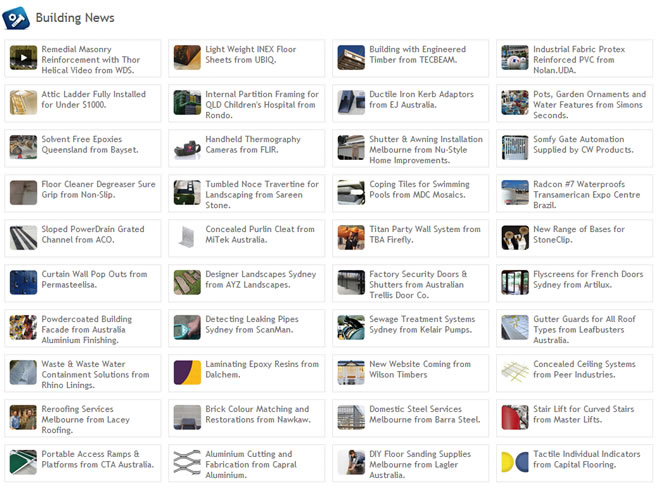Read Coping Tiles for Swimming Pools article
This screenshot has height=488, width=656.
point(419,190)
